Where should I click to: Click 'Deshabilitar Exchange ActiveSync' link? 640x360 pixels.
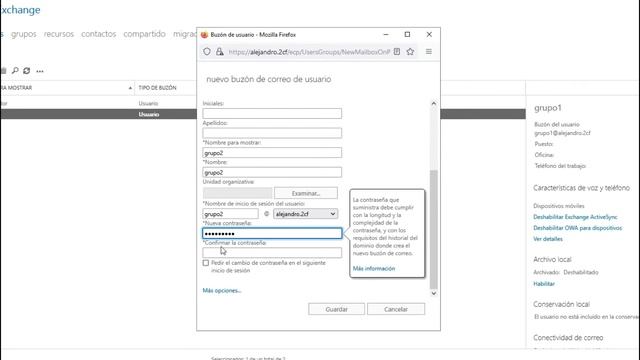[575, 217]
